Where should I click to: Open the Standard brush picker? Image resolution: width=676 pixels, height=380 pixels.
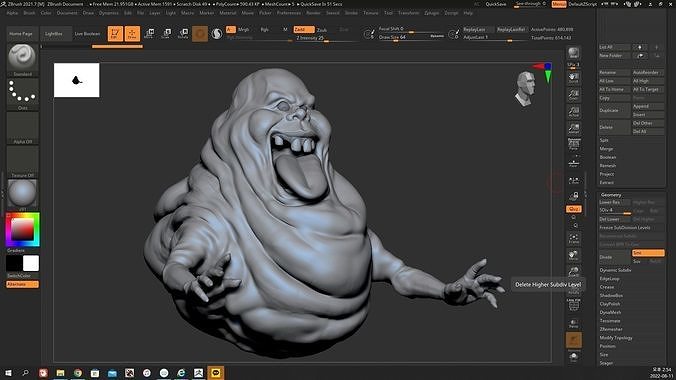click(22, 60)
